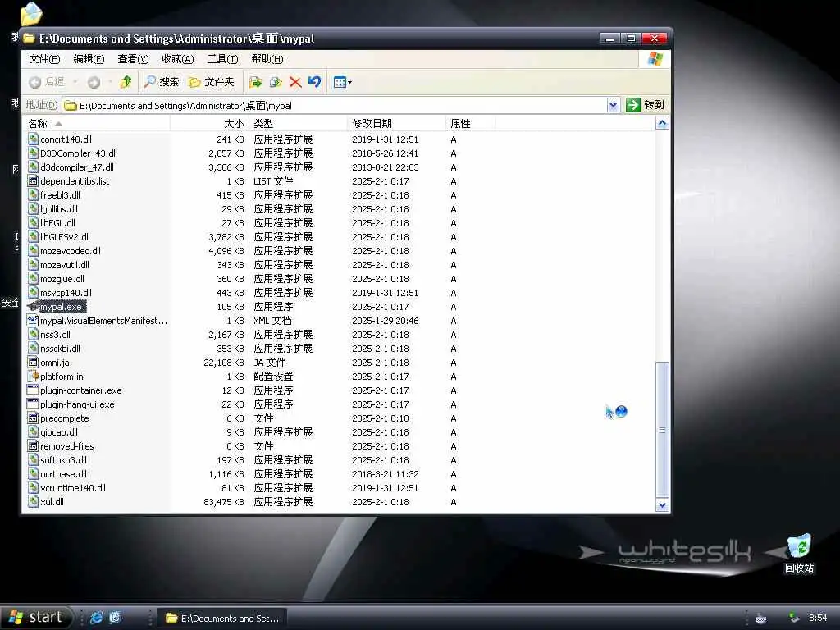The image size is (840, 630).
Task: Select the file ucrtbase.dll
Action: tap(63, 474)
